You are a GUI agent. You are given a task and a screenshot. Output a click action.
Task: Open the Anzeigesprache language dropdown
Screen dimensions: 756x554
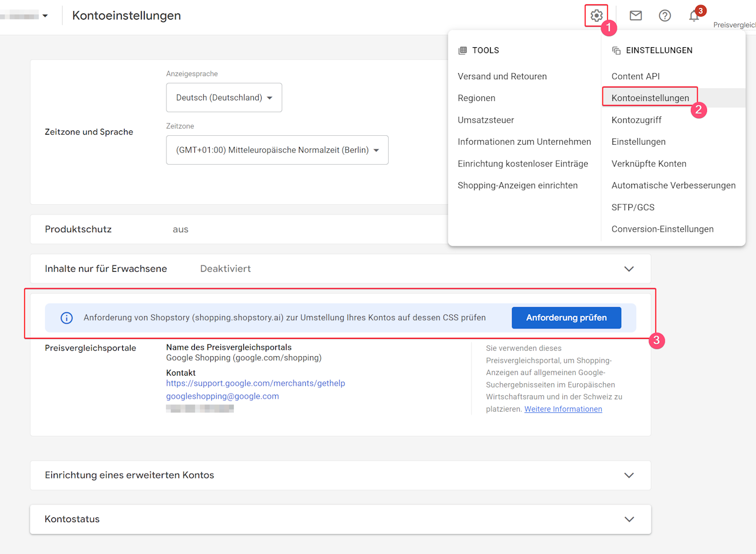pyautogui.click(x=224, y=97)
